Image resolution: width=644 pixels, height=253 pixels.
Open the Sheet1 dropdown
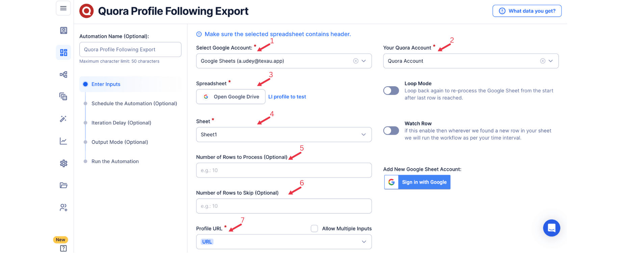(x=283, y=134)
